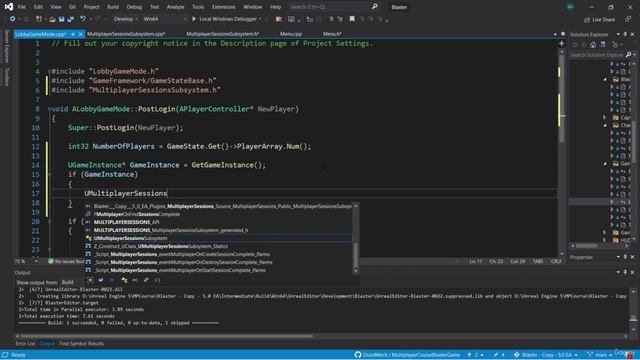
Task: Click the Live Share icon
Action: [x=587, y=19]
